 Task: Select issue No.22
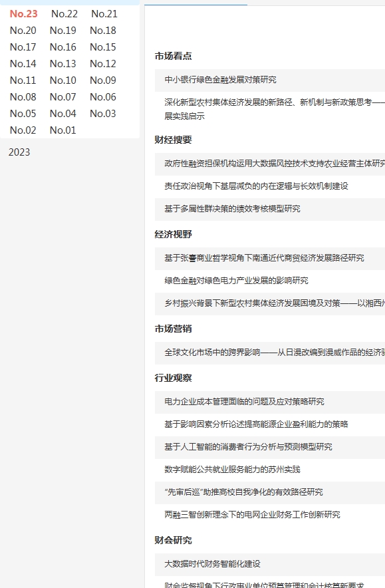pyautogui.click(x=64, y=14)
